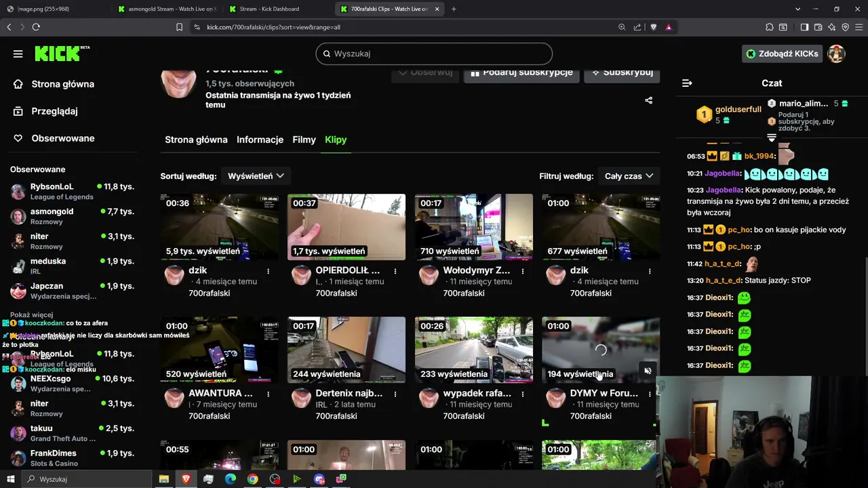868x488 pixels.
Task: Open Leo AI sparkle icon
Action: click(832, 27)
